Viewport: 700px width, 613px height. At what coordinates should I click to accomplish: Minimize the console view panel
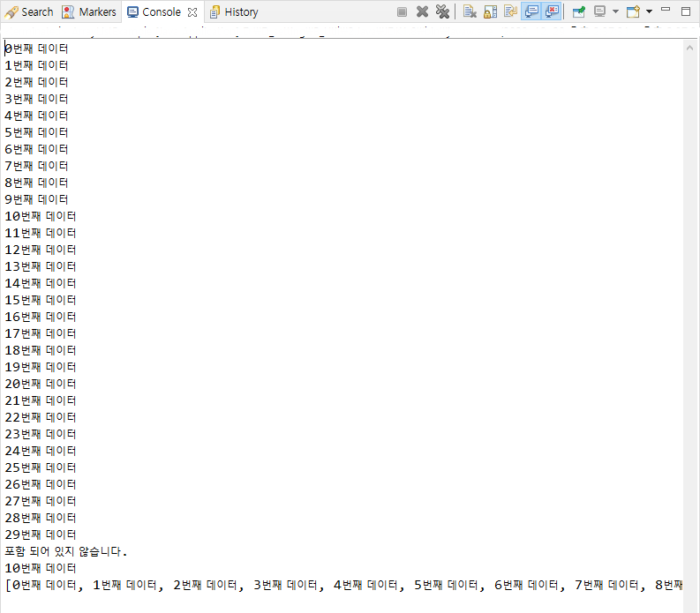tap(666, 9)
